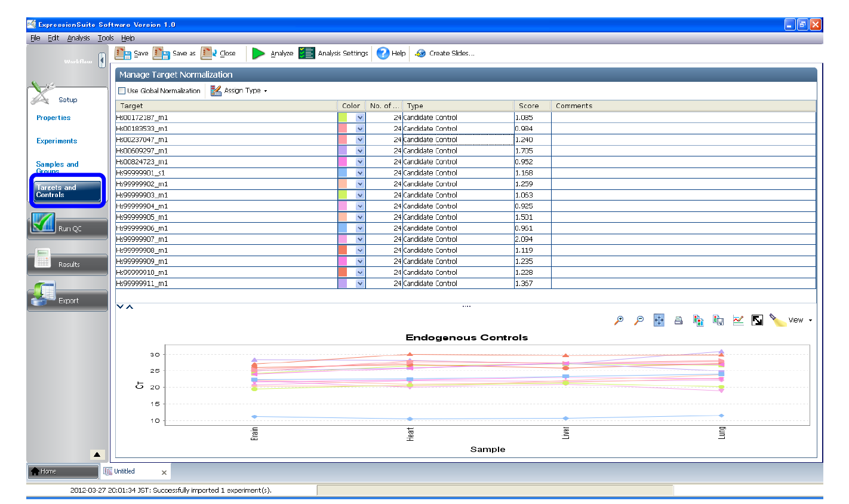Open the Analysis menu
Viewport: 849px width, 504px height.
coord(78,38)
